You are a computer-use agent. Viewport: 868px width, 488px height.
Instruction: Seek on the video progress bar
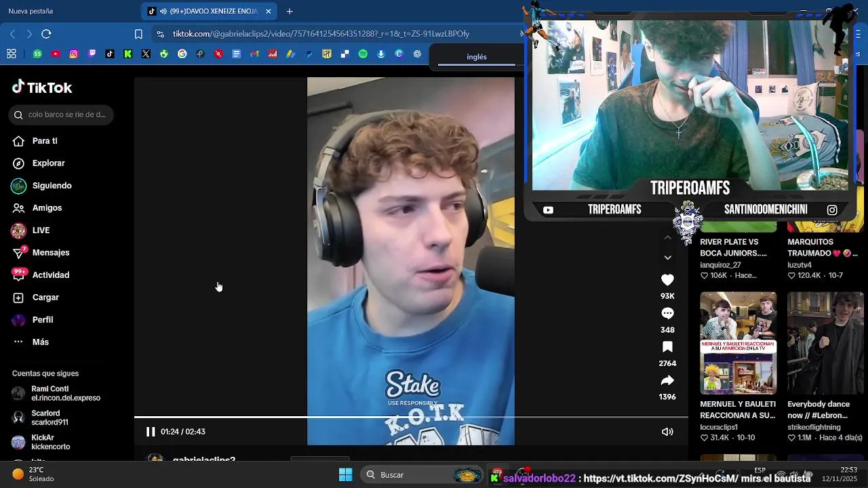(x=411, y=417)
